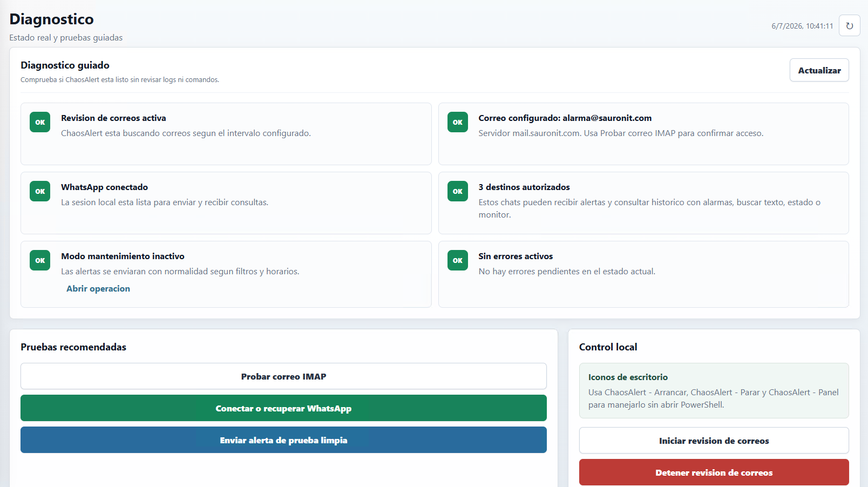
Task: Open the Abrir operacion link
Action: pos(98,288)
